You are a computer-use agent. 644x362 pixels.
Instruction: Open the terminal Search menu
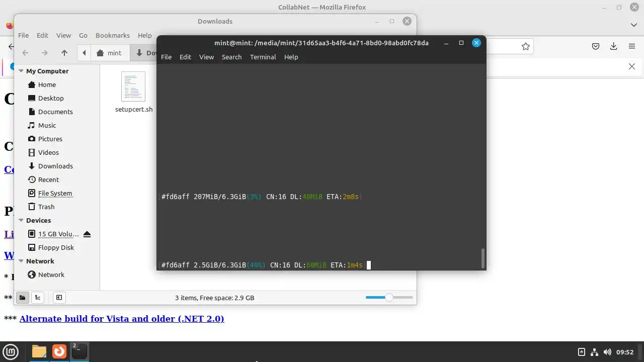coord(231,57)
